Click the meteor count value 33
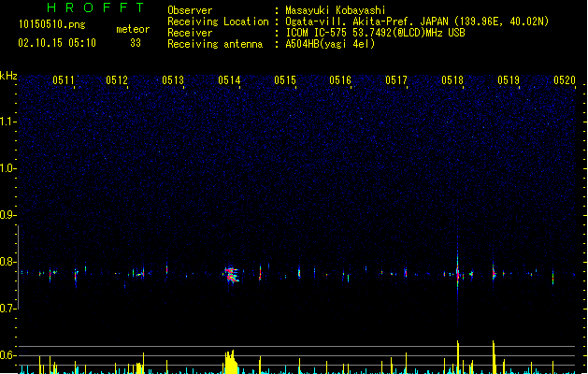The width and height of the screenshot is (588, 374). coord(136,43)
